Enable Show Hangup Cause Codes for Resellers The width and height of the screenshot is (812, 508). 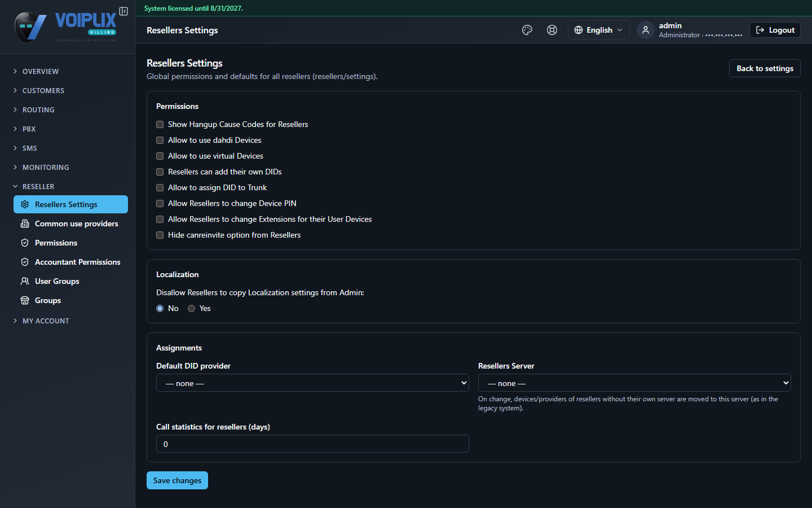[x=160, y=124]
